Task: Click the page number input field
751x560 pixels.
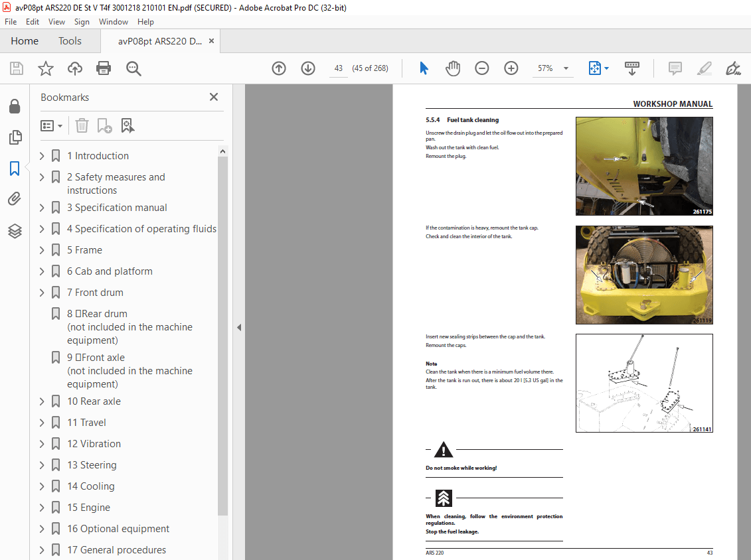Action: tap(338, 68)
